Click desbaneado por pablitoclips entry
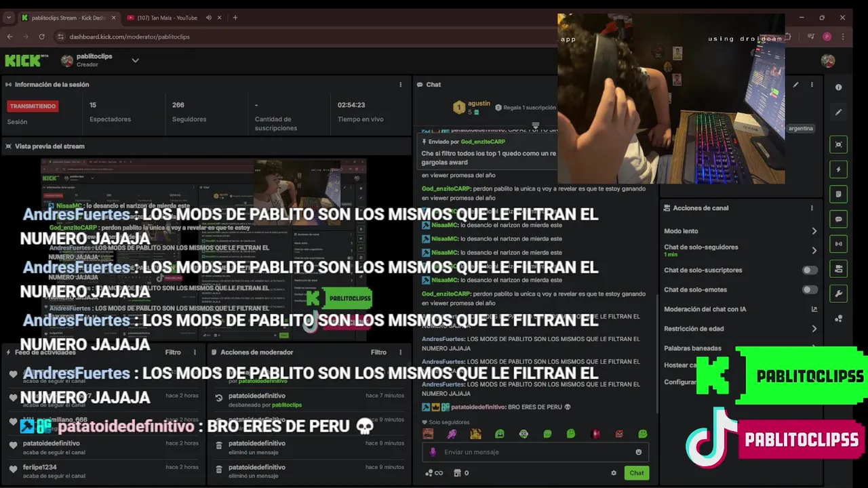This screenshot has width=868, height=488. pyautogui.click(x=265, y=405)
